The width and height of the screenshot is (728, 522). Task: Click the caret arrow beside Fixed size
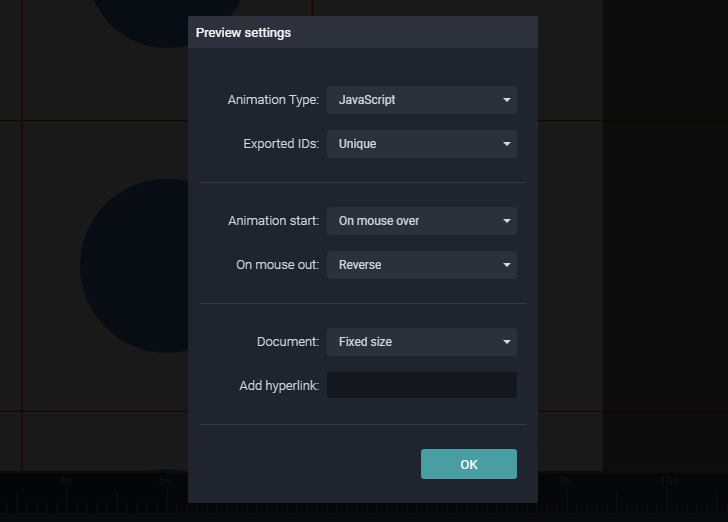pos(507,342)
